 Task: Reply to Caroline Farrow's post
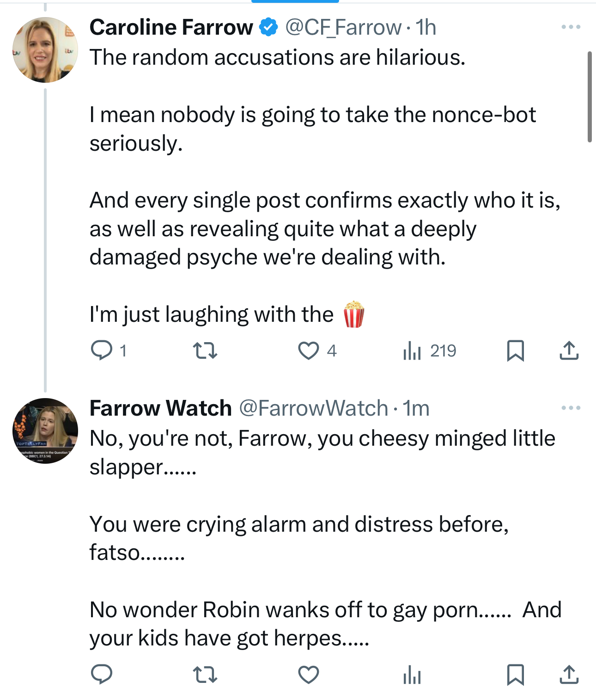point(102,350)
